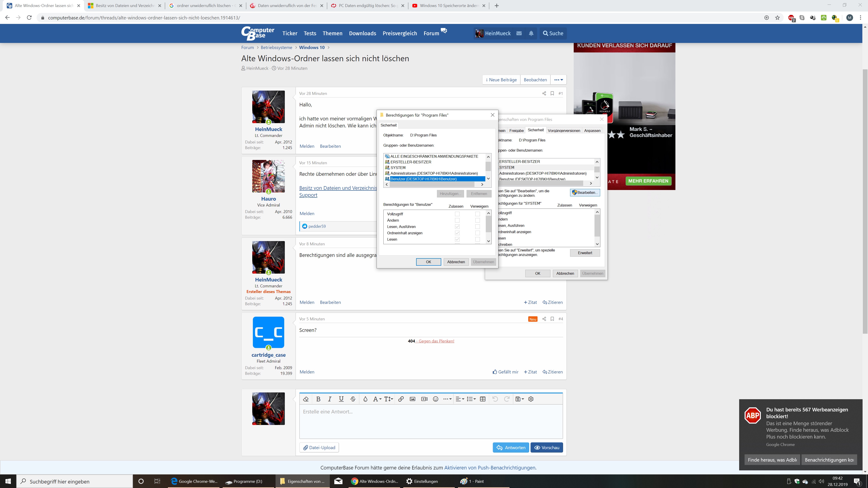Screen dimensions: 868x488
Task: Click the bold formatting icon
Action: click(x=318, y=399)
